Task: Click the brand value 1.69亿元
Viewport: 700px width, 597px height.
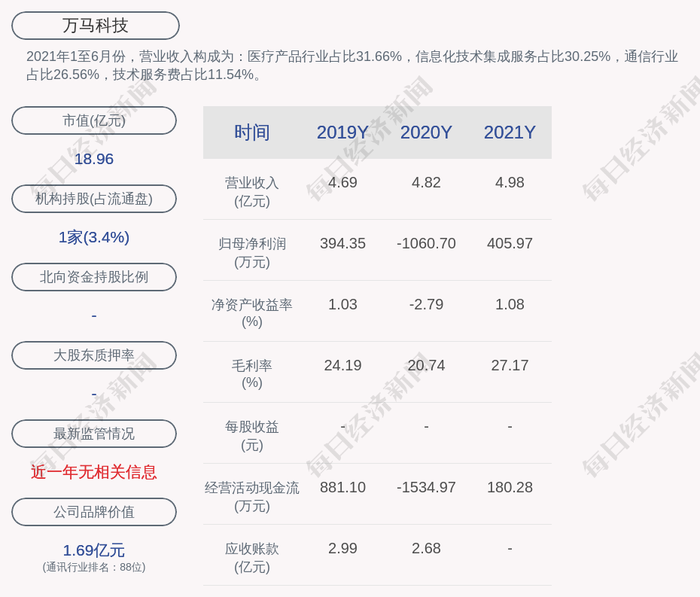Action: pyautogui.click(x=94, y=550)
